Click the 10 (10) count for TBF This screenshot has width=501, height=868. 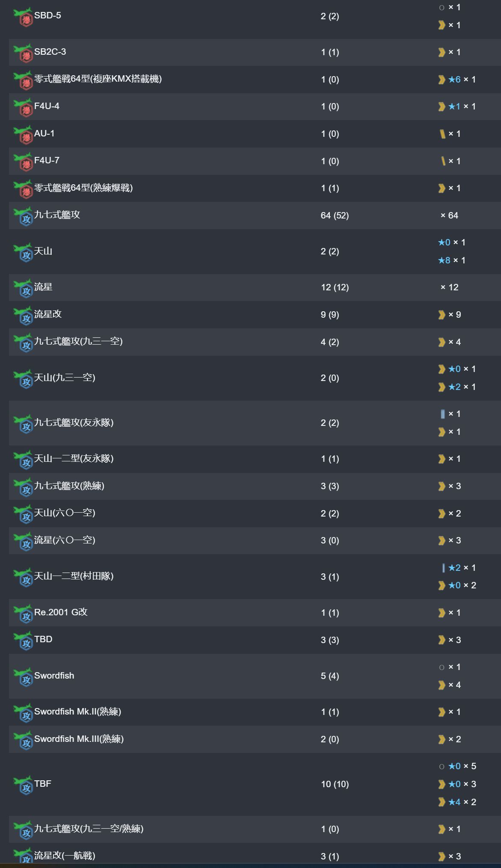point(335,784)
